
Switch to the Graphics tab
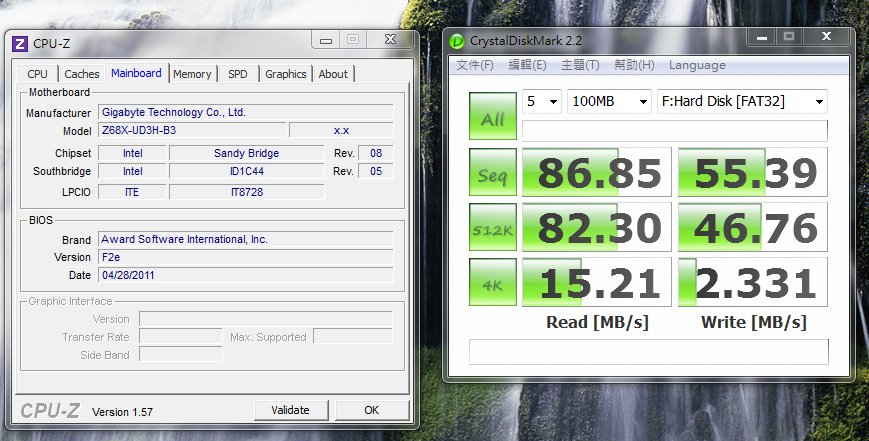pos(285,74)
